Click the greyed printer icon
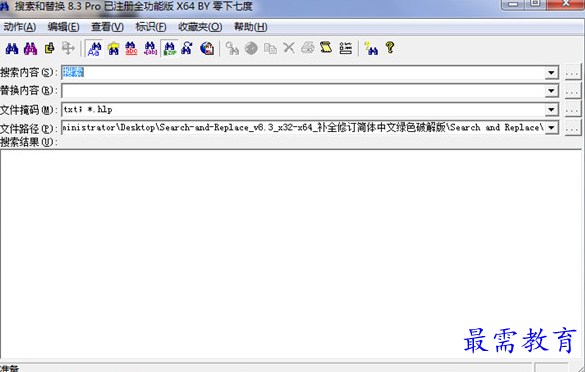 [x=308, y=48]
